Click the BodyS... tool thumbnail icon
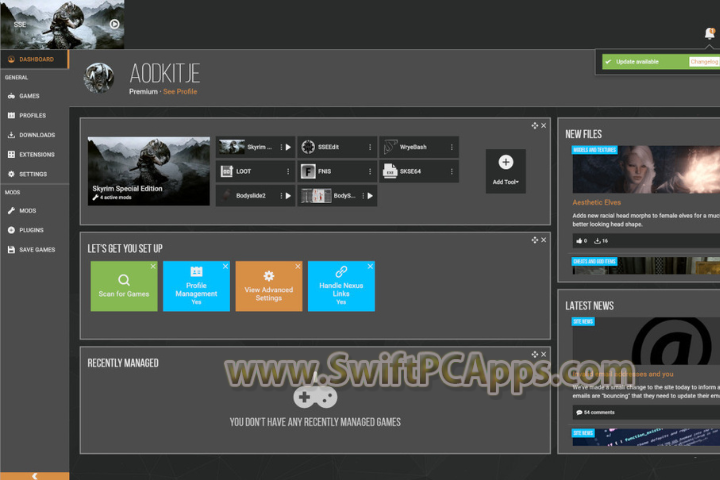Viewport: 720px width, 480px height. (x=316, y=196)
